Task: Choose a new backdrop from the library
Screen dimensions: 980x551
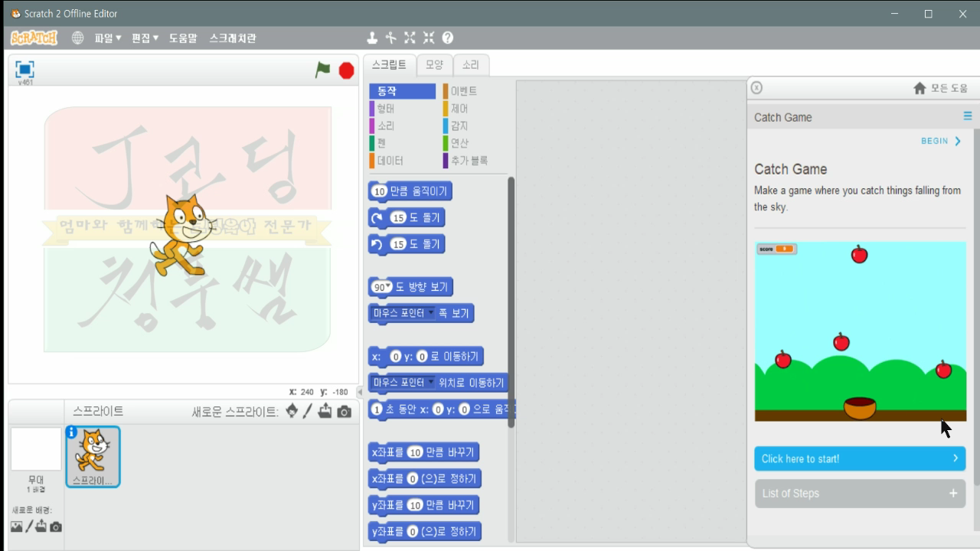Action: [17, 527]
